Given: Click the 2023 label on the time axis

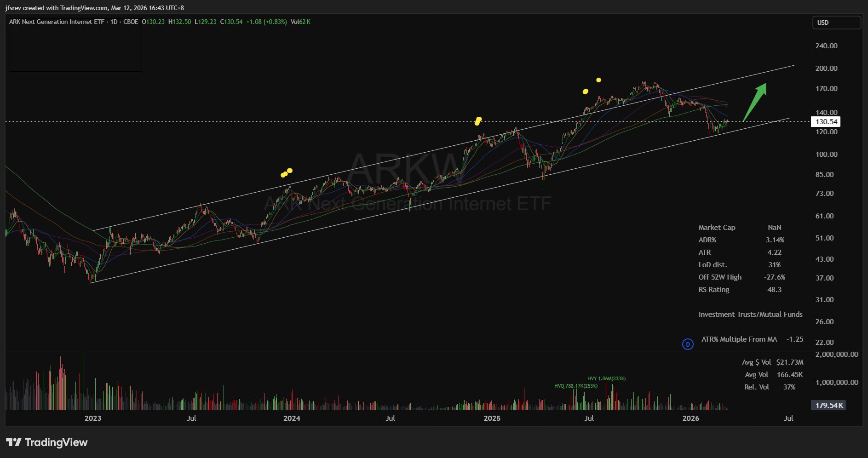Looking at the screenshot, I should [93, 418].
